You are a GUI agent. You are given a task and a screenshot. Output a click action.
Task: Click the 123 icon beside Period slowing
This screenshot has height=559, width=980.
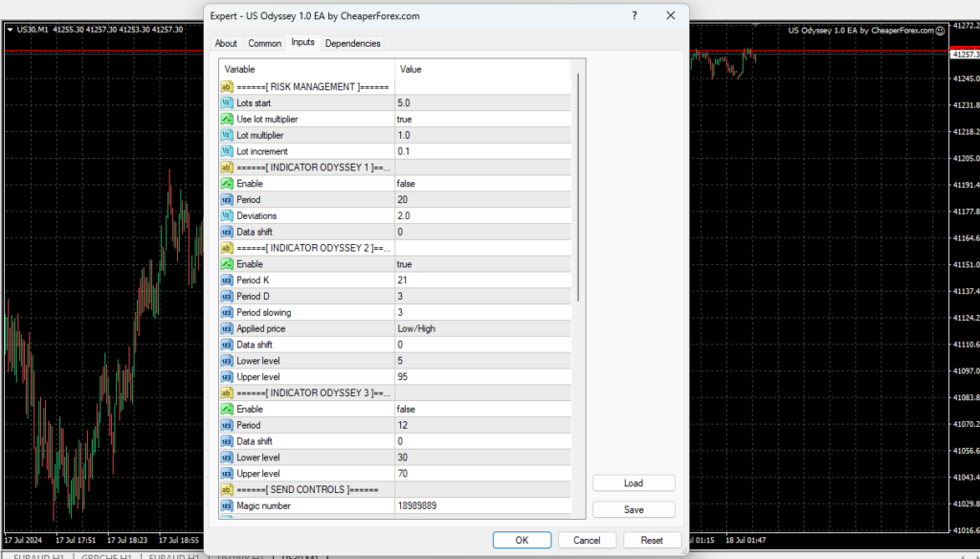225,312
